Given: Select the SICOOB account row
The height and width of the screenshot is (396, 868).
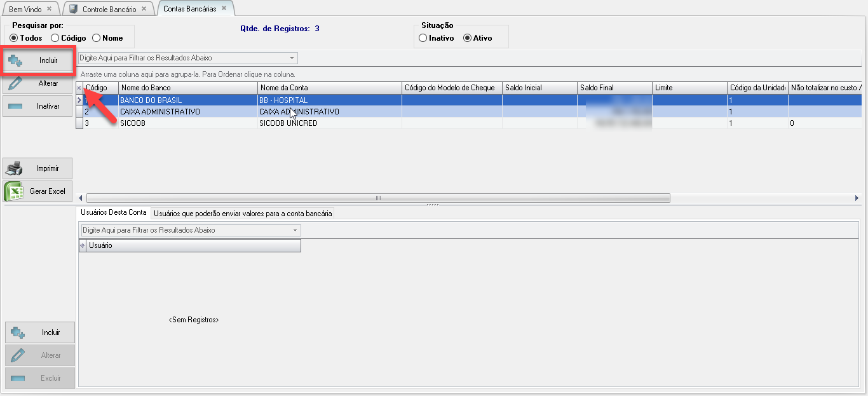Looking at the screenshot, I should pyautogui.click(x=187, y=123).
